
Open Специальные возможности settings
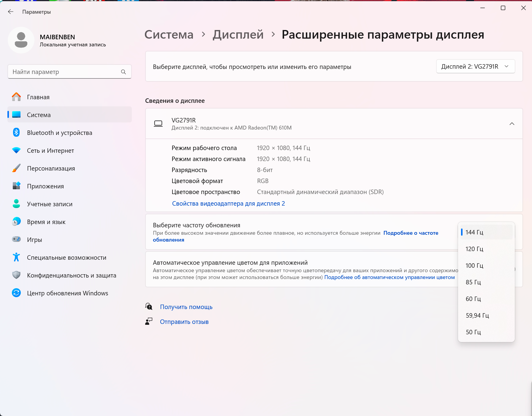point(66,258)
